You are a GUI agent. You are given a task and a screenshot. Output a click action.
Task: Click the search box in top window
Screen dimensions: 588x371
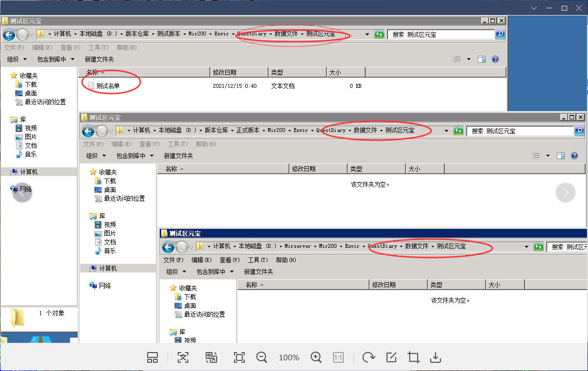441,34
